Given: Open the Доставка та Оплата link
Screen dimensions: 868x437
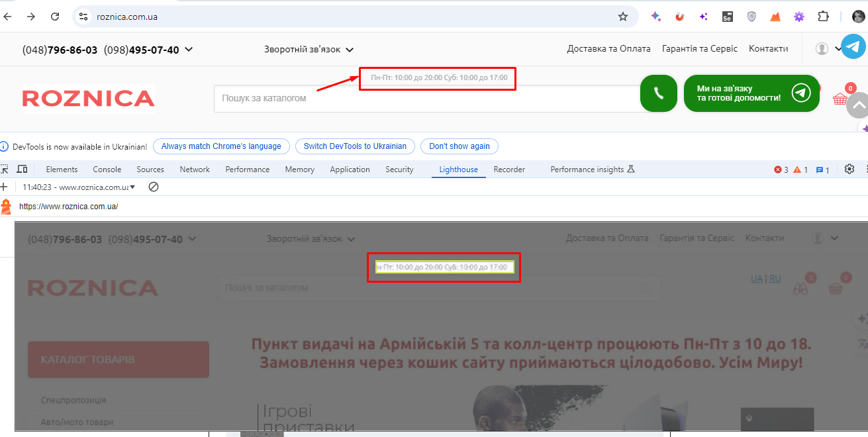Looking at the screenshot, I should [x=608, y=49].
